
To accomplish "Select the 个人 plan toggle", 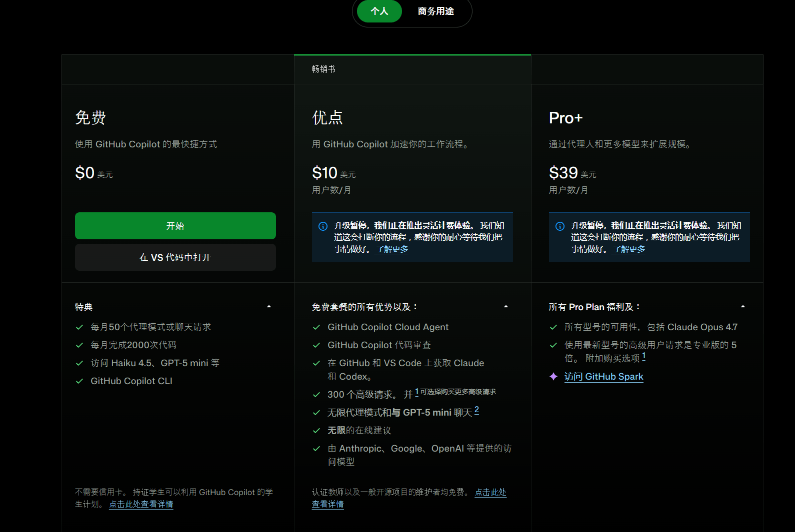I will pos(379,11).
